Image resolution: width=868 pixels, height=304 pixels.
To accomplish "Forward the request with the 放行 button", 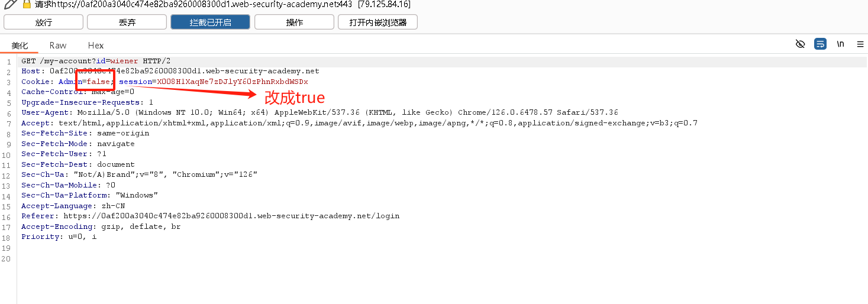I will tap(43, 22).
